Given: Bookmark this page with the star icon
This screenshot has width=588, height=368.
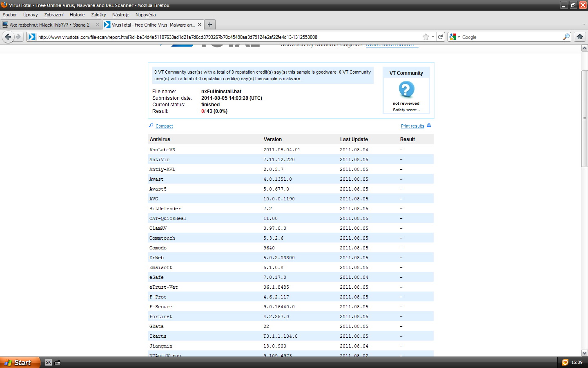Looking at the screenshot, I should 426,37.
